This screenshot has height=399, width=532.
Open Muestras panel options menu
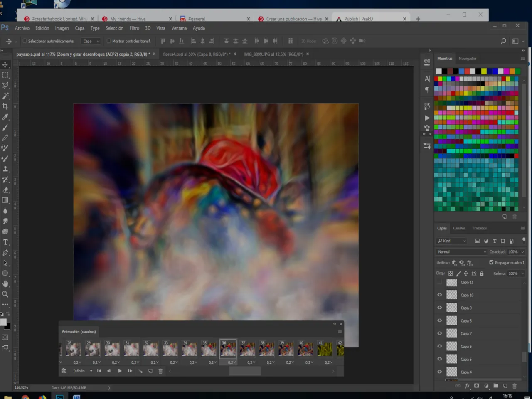[x=522, y=59]
